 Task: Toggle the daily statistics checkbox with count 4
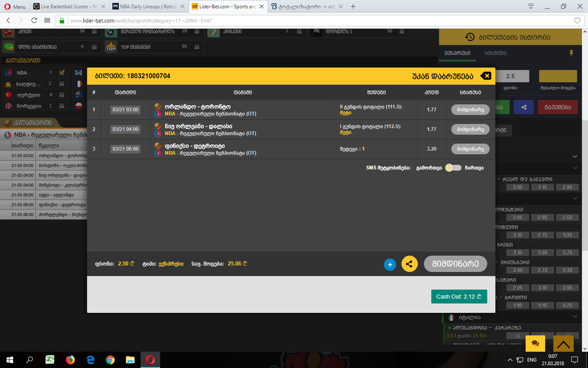point(94,47)
